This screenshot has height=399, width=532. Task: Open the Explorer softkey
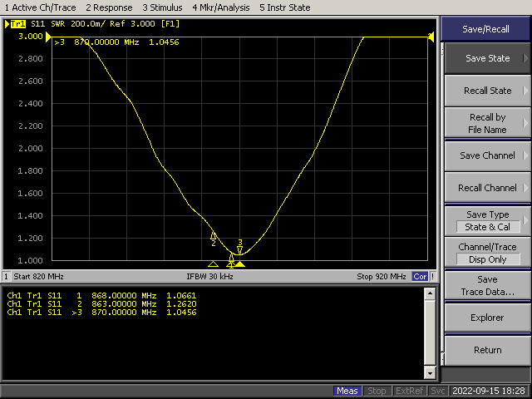487,318
